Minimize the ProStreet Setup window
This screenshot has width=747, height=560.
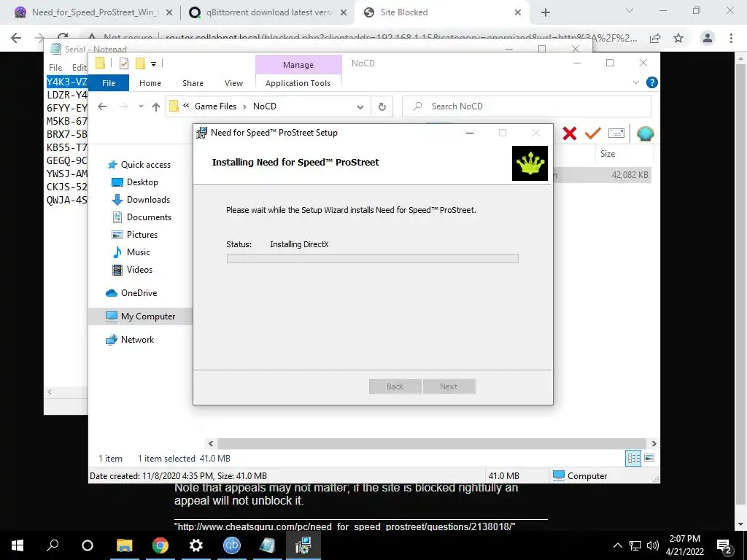pyautogui.click(x=470, y=133)
